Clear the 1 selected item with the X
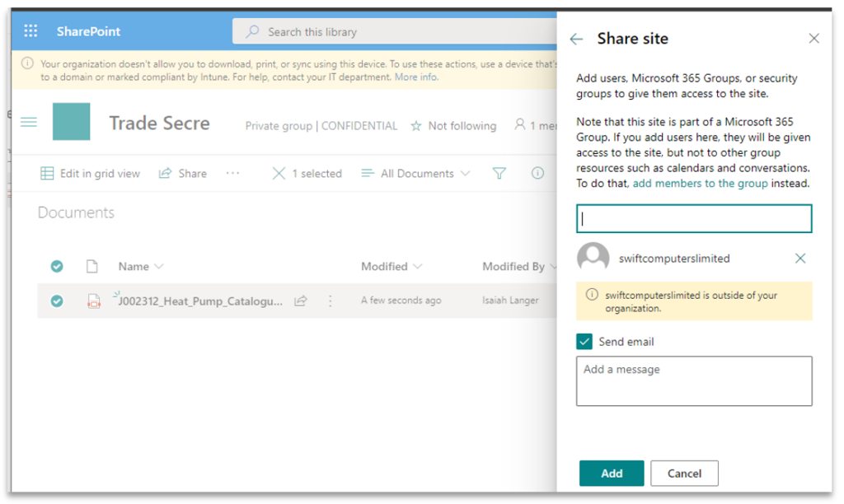Screen dimensions: 844x504 pos(279,173)
